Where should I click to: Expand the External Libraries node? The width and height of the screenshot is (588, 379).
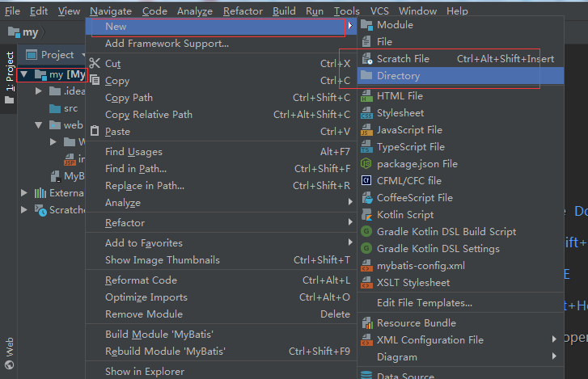pyautogui.click(x=24, y=193)
